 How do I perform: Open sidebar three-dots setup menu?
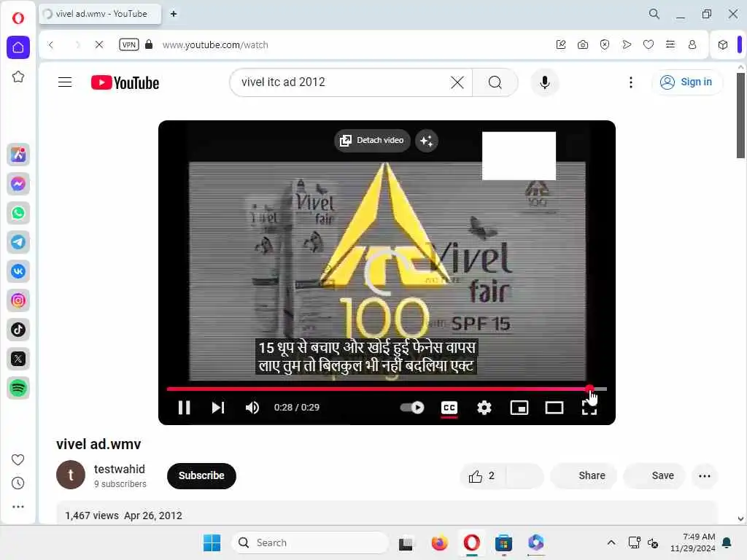[x=18, y=507]
